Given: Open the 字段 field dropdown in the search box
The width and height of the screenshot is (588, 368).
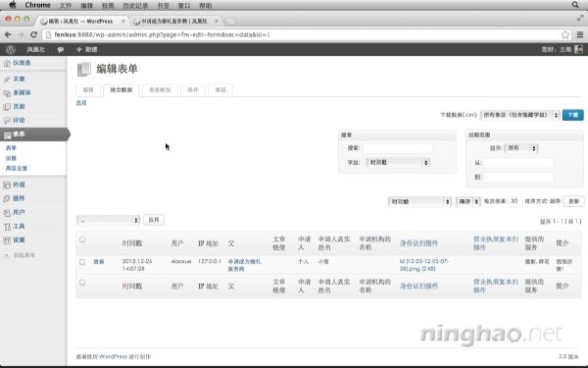Looking at the screenshot, I should (x=398, y=163).
